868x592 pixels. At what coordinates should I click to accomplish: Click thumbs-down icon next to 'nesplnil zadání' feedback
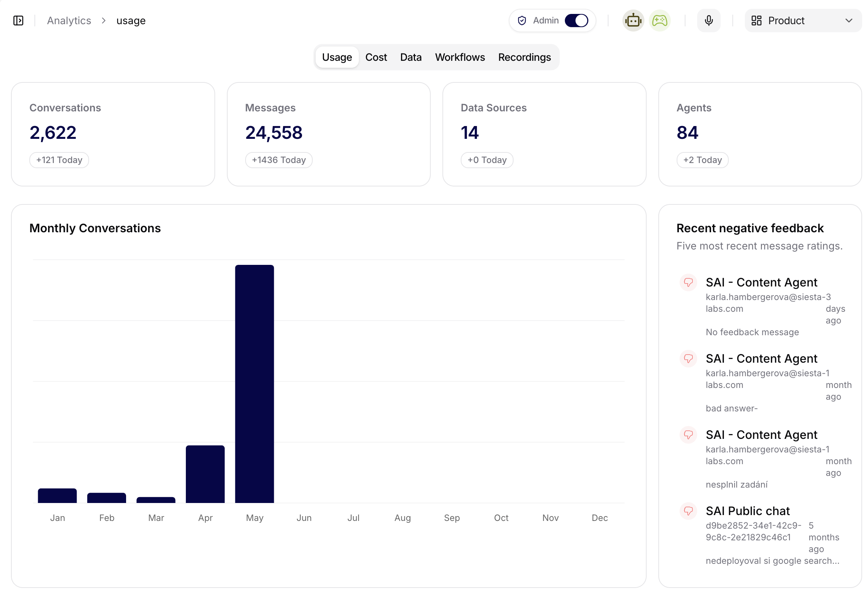(x=688, y=435)
